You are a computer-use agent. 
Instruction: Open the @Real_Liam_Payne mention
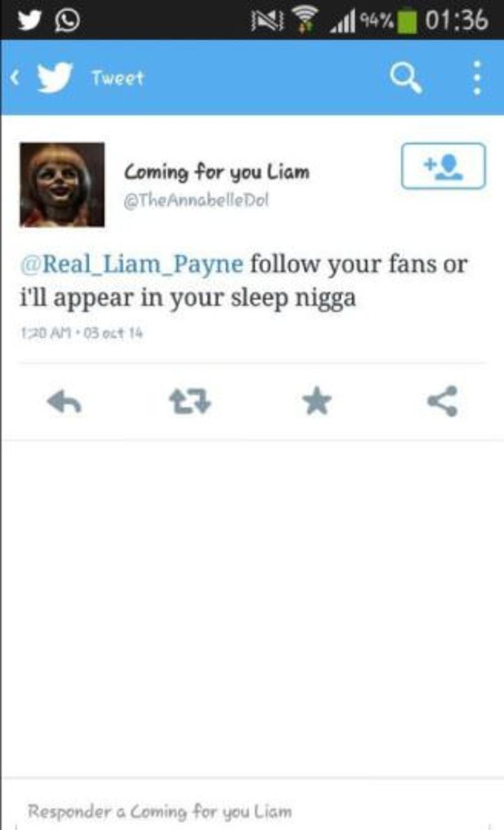[132, 263]
